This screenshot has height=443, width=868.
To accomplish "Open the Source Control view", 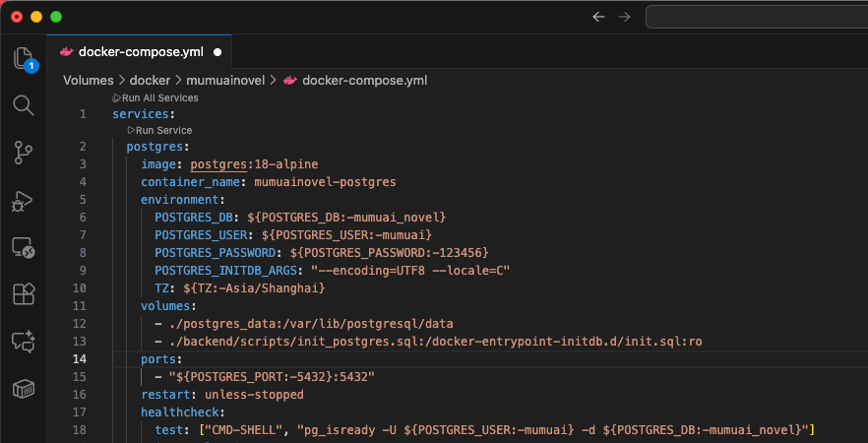I will (24, 153).
